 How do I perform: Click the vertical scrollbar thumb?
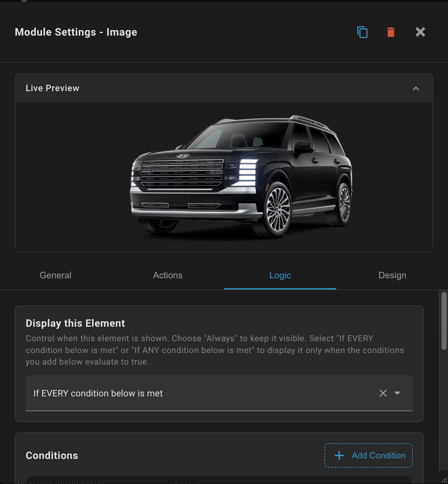point(444,320)
